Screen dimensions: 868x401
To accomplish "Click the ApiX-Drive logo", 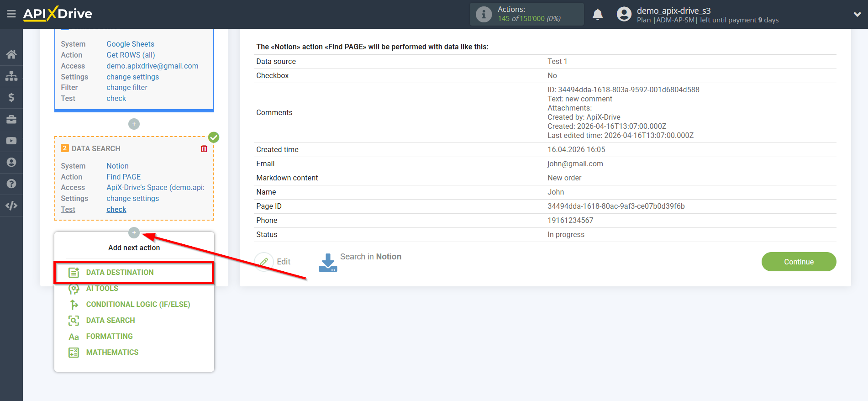I will 58,14.
